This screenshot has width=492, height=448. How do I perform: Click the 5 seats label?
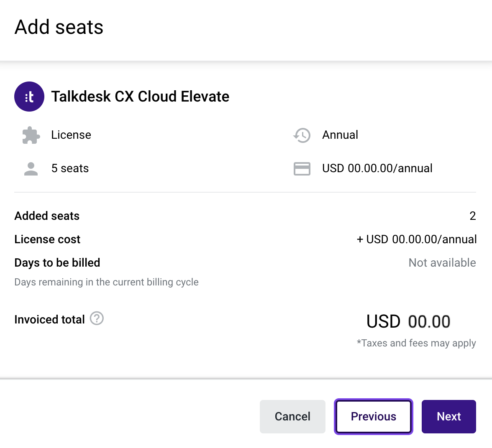70,168
